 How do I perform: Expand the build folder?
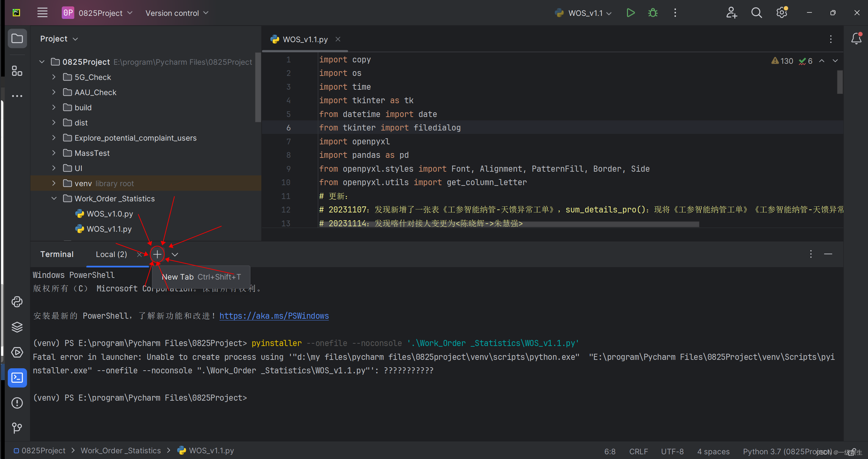click(x=54, y=107)
